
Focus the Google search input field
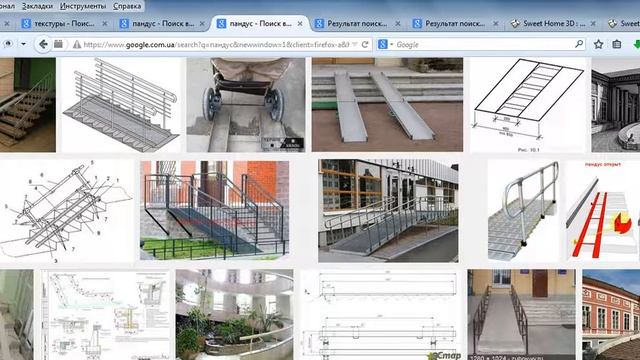point(484,44)
